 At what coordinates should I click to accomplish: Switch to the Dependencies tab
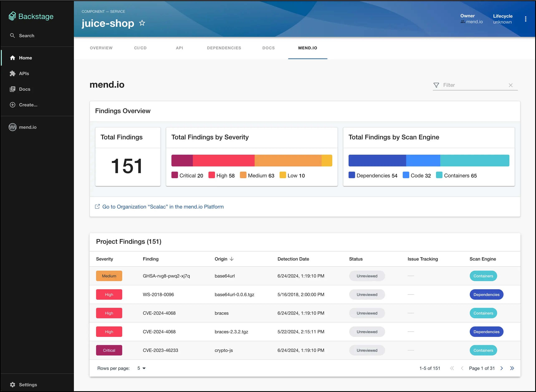pos(224,48)
